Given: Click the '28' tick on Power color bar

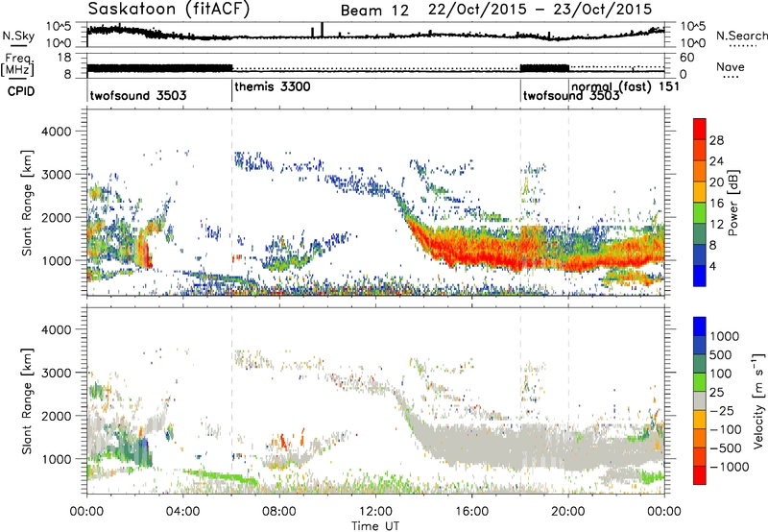Looking at the screenshot, I should pos(716,140).
